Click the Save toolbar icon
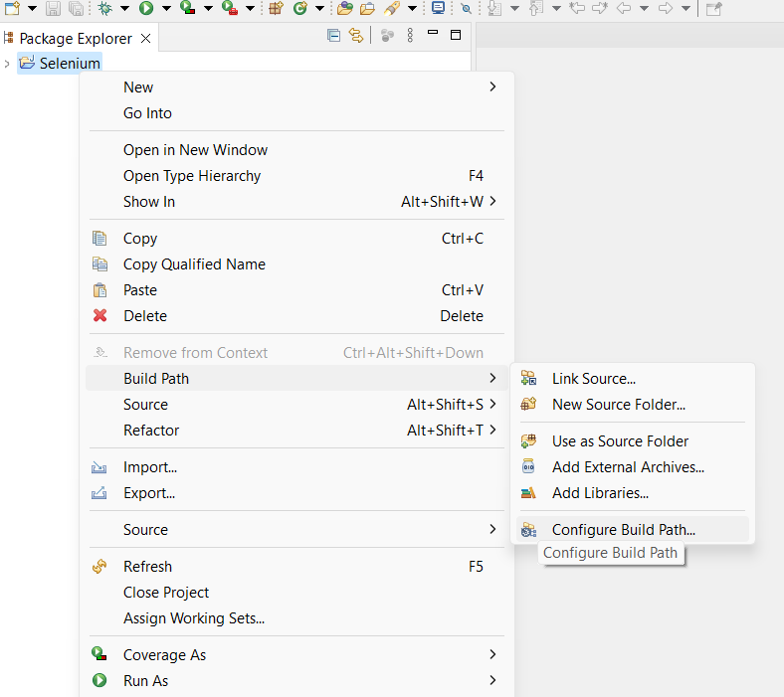This screenshot has width=784, height=697. pos(53,8)
